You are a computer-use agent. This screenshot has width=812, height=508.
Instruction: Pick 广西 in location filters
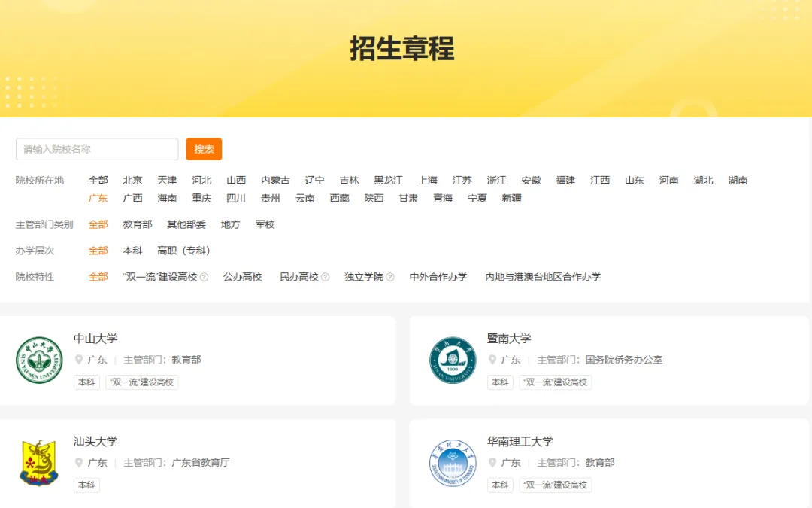[x=132, y=199]
